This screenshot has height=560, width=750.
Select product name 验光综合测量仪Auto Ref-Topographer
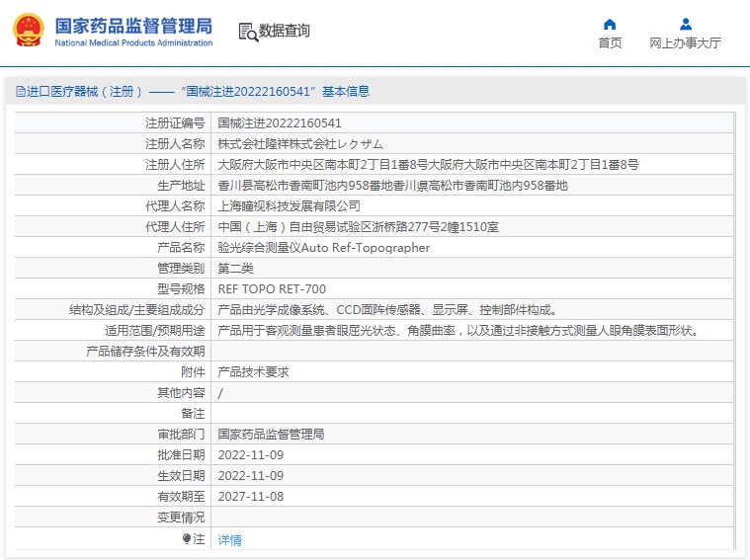coord(324,248)
